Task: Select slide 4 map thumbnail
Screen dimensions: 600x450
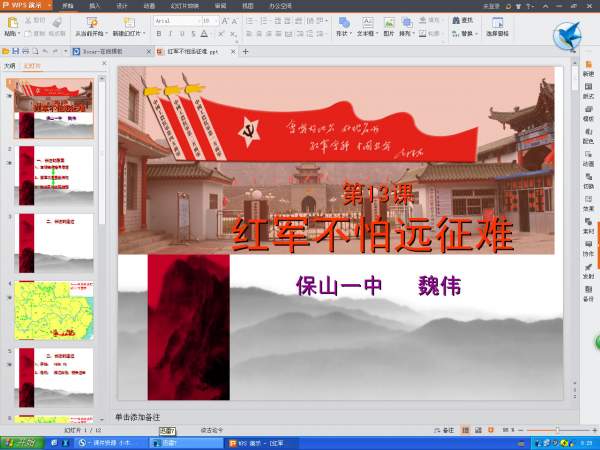Action: (54, 310)
